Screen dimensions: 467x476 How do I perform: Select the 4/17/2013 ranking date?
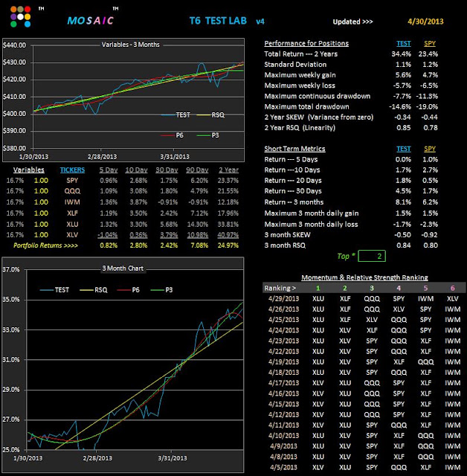(284, 383)
